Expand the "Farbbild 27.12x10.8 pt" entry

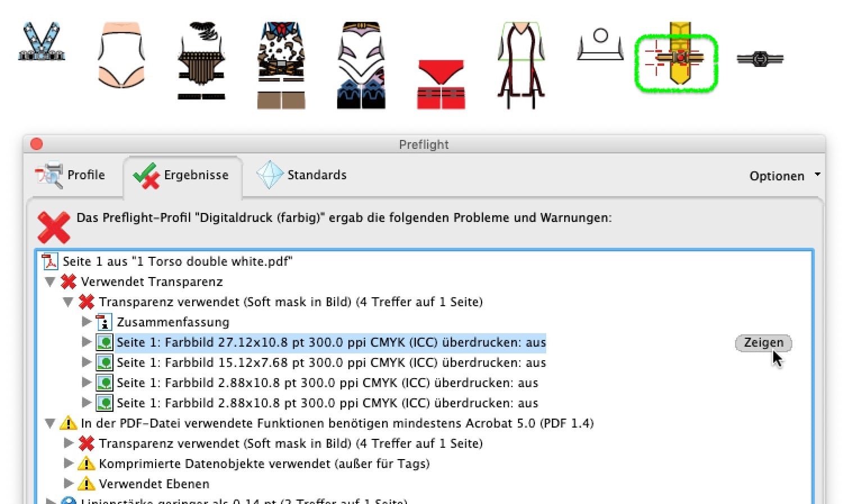point(87,342)
